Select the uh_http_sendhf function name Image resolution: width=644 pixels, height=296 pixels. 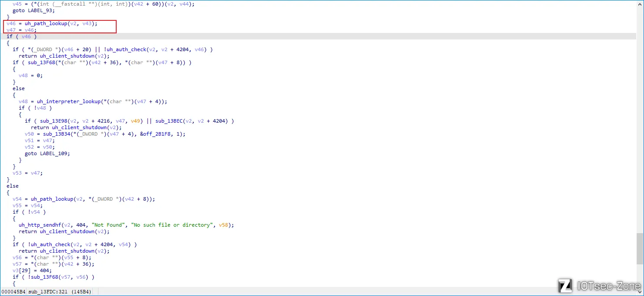(40, 225)
